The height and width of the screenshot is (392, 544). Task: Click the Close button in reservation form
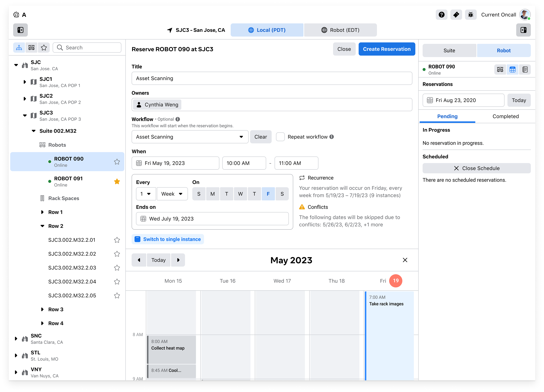[344, 49]
